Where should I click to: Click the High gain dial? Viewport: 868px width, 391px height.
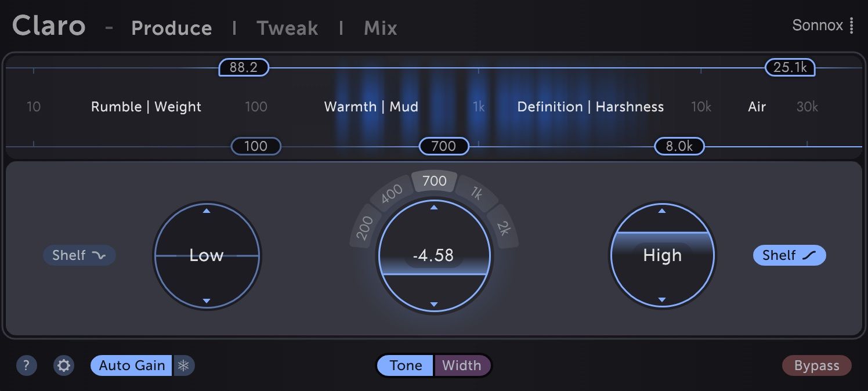(662, 256)
